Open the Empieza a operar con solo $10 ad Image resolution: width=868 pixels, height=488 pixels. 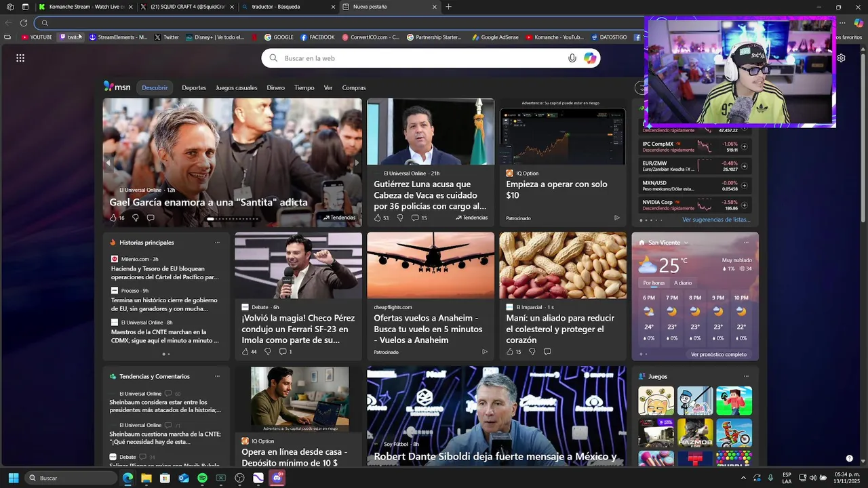click(557, 189)
